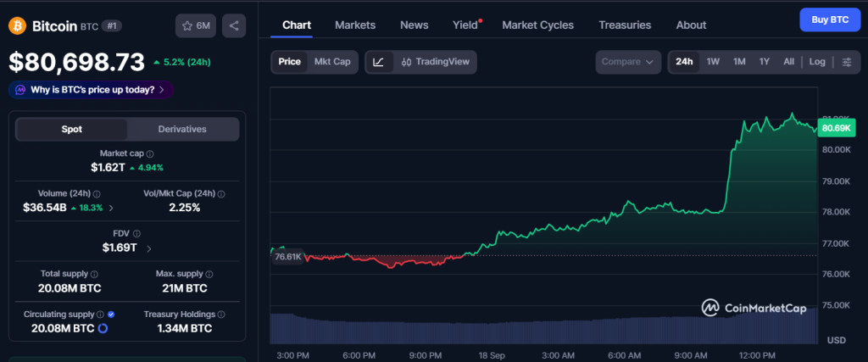Set chart range to 24h
Screen dimensions: 868x362
coord(684,62)
